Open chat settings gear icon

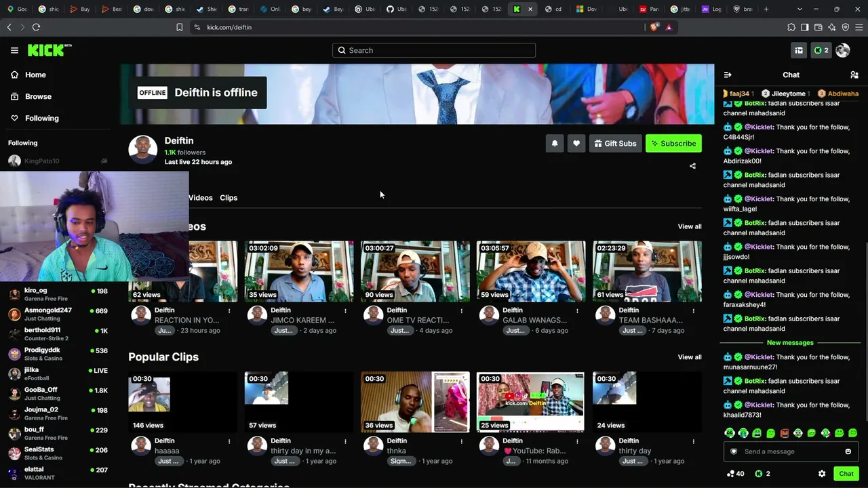(822, 474)
